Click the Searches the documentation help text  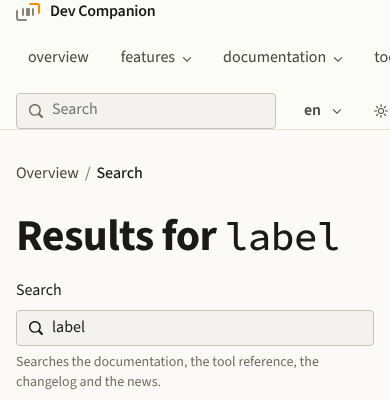click(x=168, y=371)
